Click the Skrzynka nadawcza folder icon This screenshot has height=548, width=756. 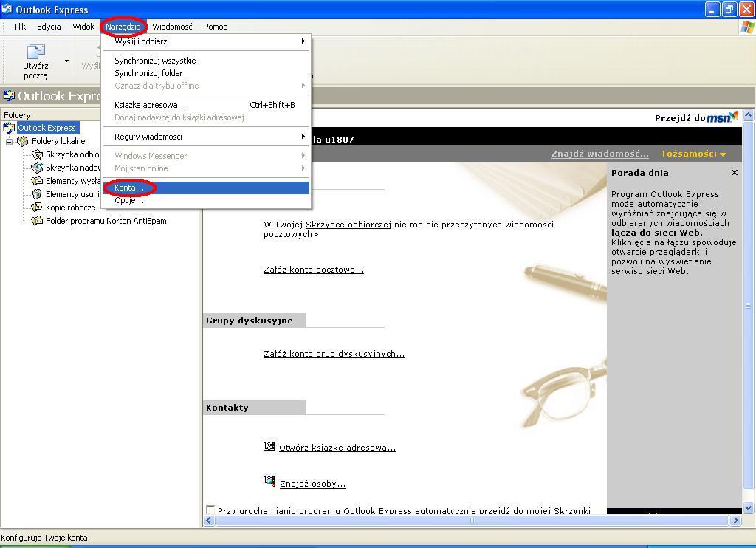click(x=37, y=168)
